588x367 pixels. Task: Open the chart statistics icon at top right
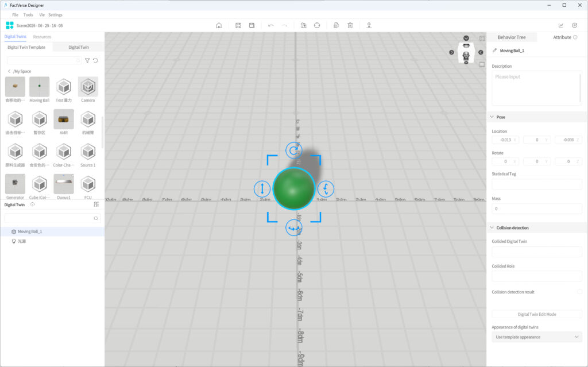[561, 25]
